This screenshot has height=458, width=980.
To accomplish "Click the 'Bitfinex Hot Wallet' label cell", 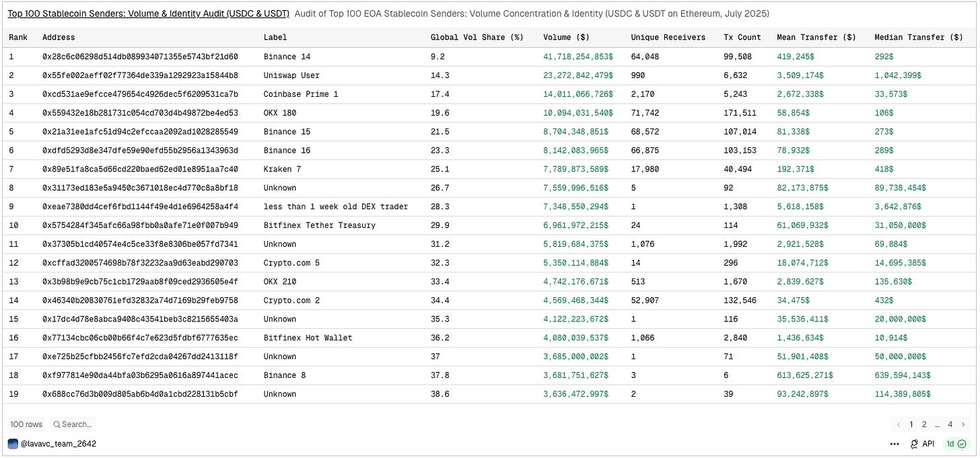I will pyautogui.click(x=308, y=338).
